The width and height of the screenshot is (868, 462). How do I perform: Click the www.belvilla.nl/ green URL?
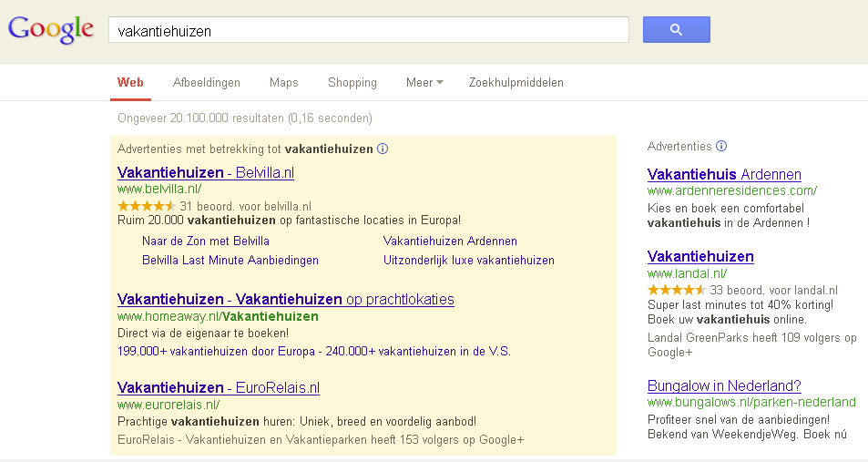(159, 189)
